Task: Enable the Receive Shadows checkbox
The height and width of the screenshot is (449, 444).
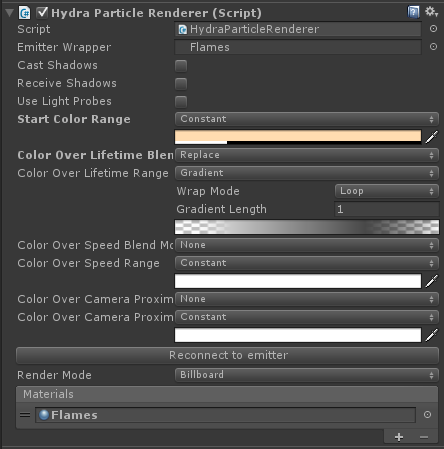Action: pyautogui.click(x=181, y=84)
